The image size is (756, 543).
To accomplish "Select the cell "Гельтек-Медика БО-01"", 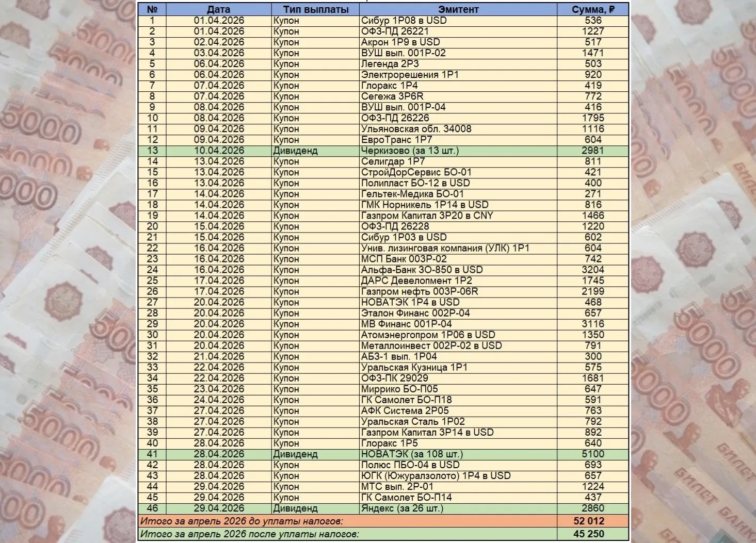I will point(458,194).
